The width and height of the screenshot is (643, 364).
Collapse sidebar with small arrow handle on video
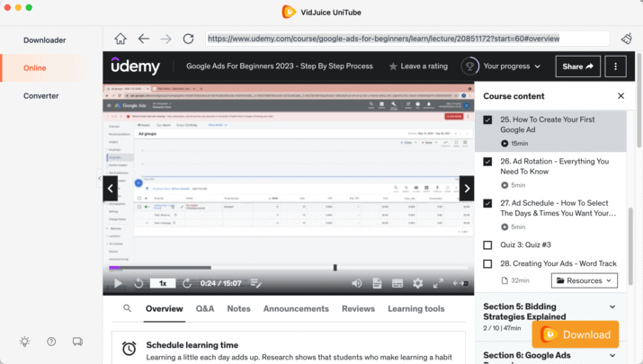tap(100, 178)
